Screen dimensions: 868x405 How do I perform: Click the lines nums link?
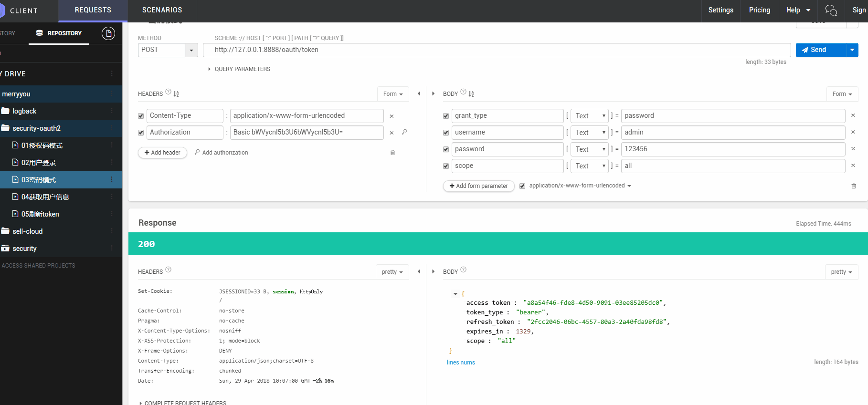tap(461, 363)
